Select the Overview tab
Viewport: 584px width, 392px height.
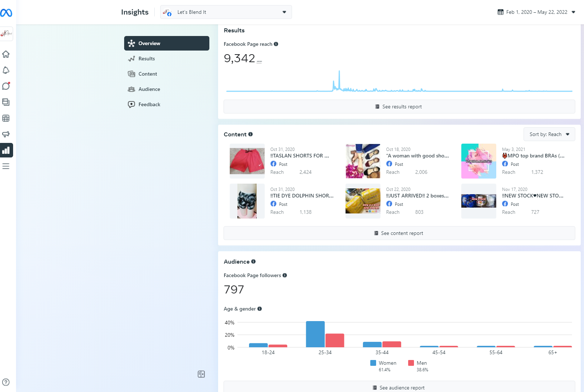(167, 43)
